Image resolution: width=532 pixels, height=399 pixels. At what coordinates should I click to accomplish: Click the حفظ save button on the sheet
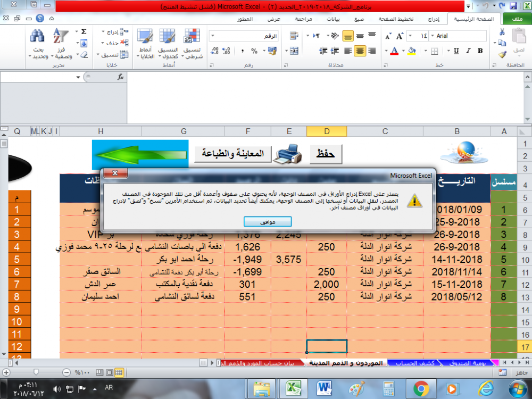(326, 154)
